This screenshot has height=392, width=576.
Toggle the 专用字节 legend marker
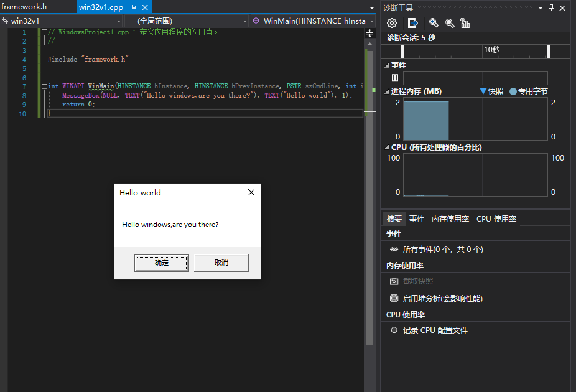(513, 91)
